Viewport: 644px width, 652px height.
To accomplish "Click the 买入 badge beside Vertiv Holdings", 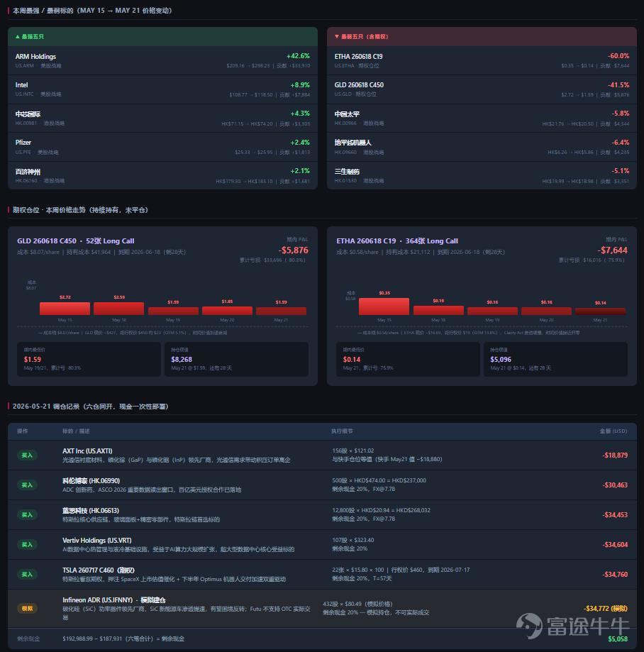I will (x=27, y=545).
